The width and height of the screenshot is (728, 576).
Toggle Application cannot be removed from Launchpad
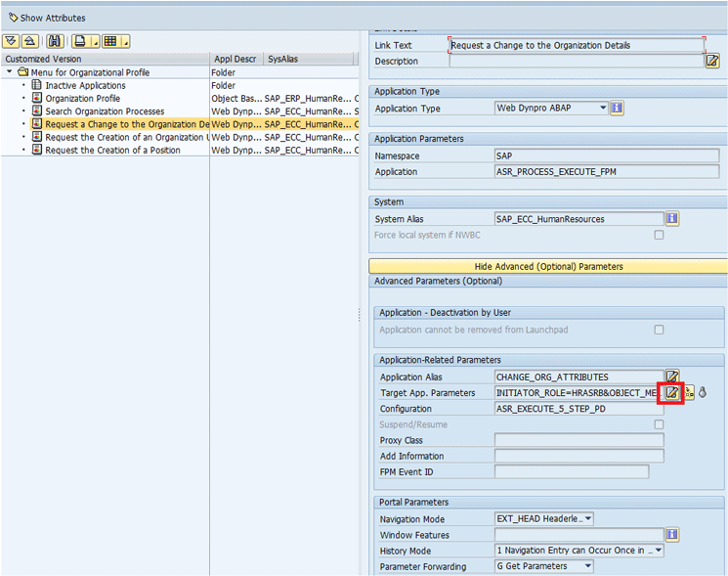[659, 330]
